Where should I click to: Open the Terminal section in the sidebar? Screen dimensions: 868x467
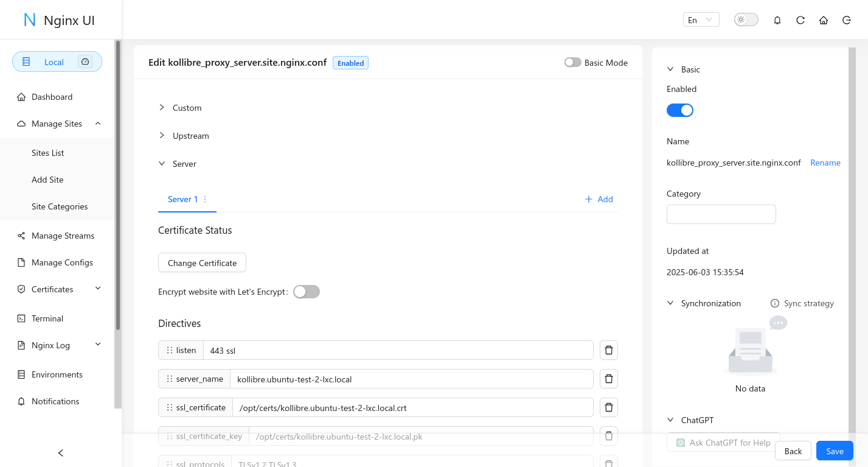tap(47, 318)
